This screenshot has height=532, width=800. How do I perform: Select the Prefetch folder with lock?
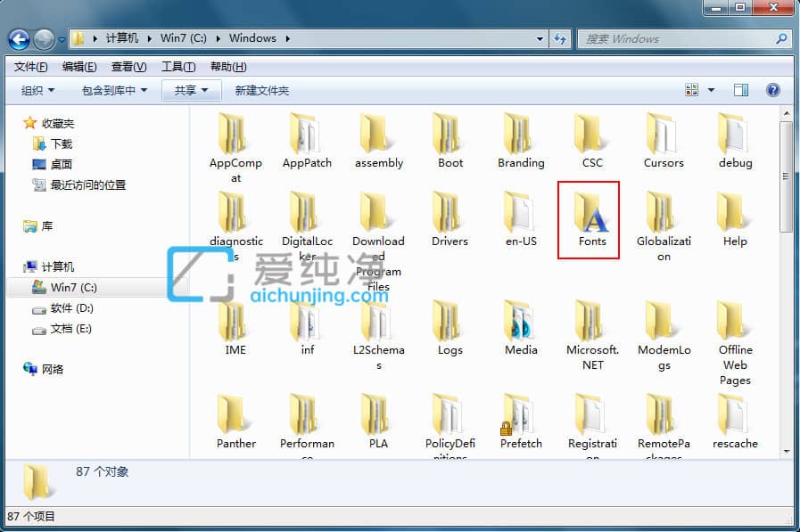tap(521, 421)
